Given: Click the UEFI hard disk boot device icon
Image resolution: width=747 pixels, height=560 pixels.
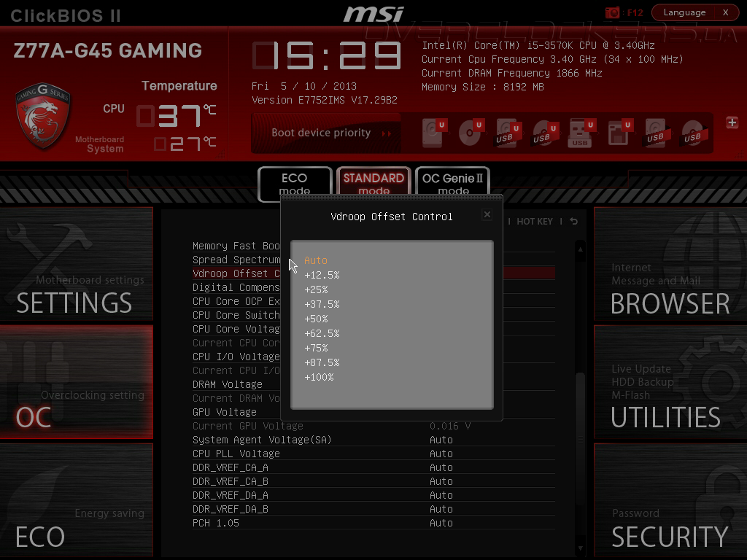Looking at the screenshot, I should (x=434, y=133).
